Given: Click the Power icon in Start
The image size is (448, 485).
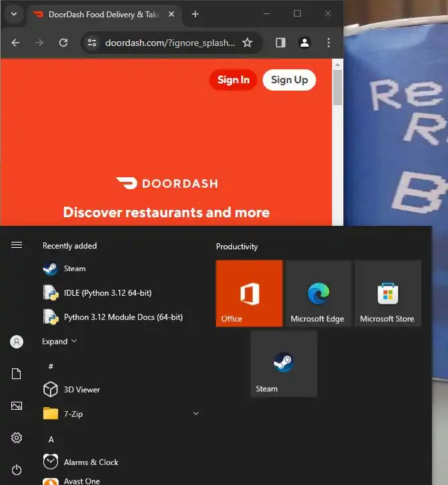Looking at the screenshot, I should pos(17,470).
